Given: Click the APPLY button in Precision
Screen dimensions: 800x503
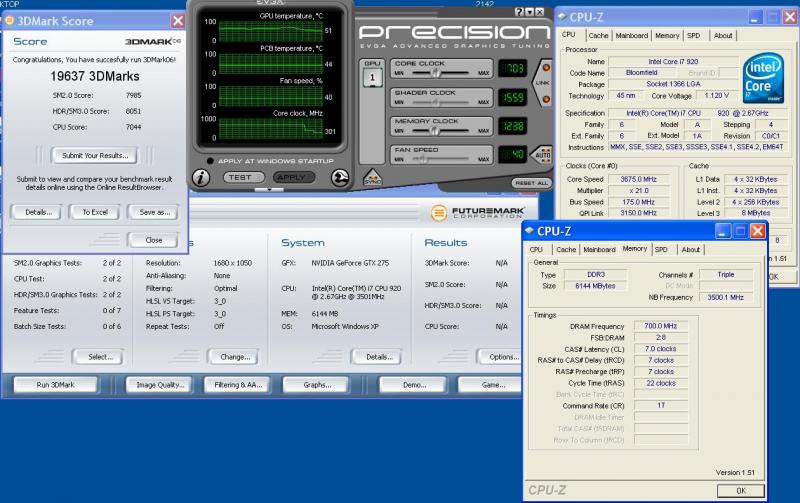Looking at the screenshot, I should [x=294, y=178].
